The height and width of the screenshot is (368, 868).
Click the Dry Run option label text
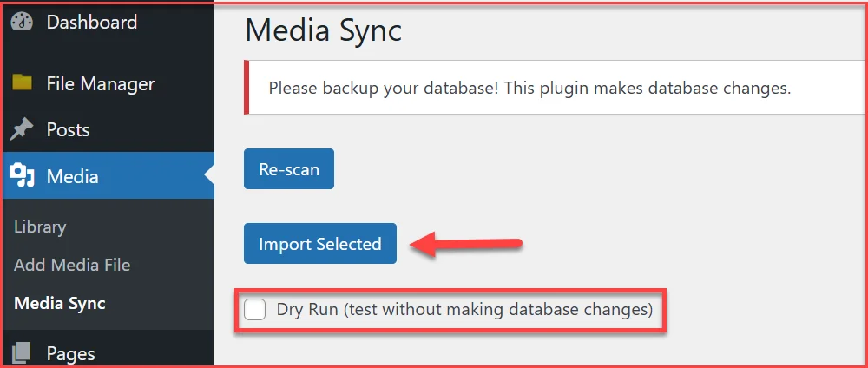pyautogui.click(x=464, y=309)
